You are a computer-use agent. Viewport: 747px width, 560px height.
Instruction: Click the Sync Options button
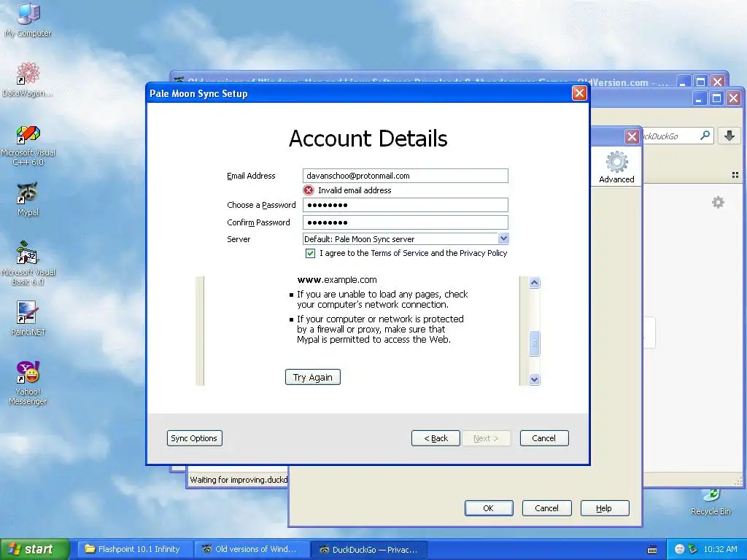coord(194,438)
